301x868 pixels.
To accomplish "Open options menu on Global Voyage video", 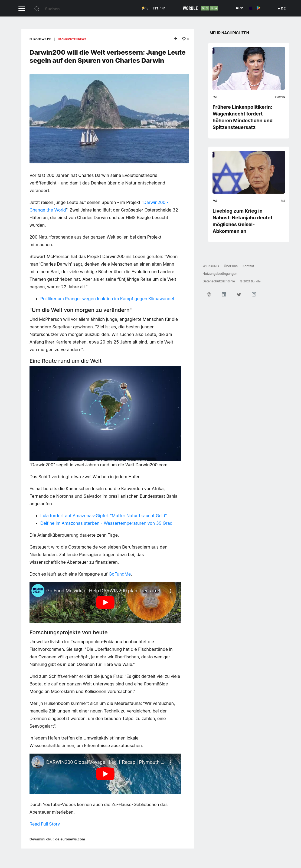I will 171,763.
